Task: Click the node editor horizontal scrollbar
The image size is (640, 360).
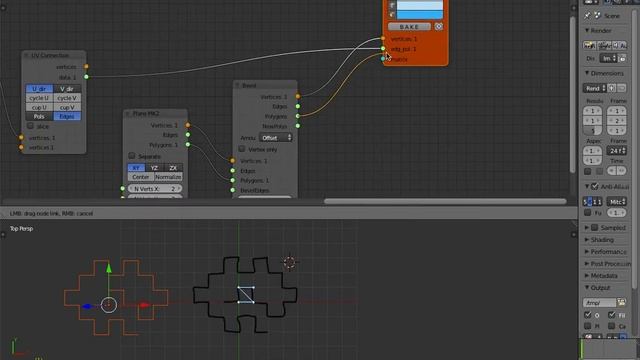Action: (x=445, y=201)
